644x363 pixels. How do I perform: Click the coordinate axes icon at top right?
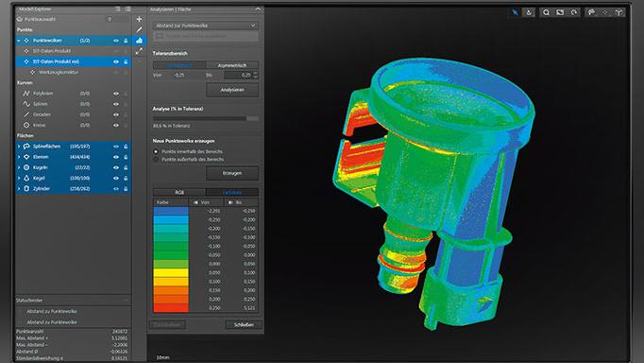click(x=619, y=12)
